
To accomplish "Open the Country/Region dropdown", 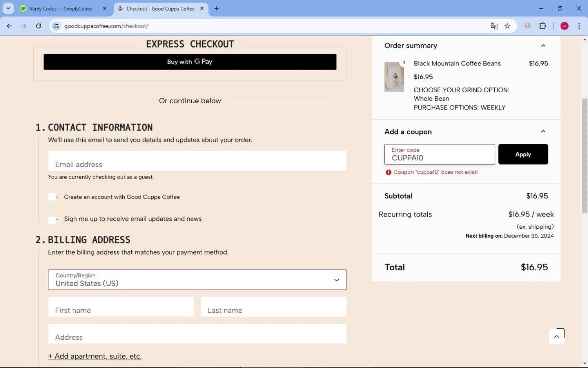I will pyautogui.click(x=197, y=280).
